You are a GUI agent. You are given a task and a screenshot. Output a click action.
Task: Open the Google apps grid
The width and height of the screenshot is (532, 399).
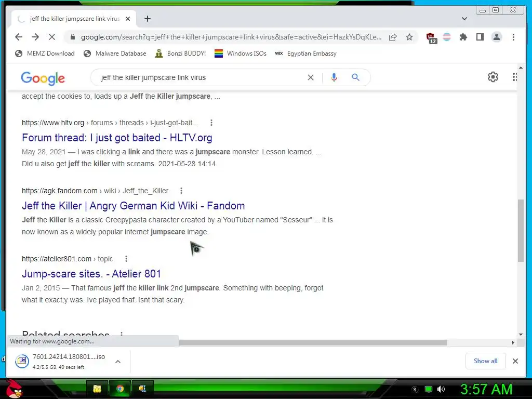tap(515, 77)
